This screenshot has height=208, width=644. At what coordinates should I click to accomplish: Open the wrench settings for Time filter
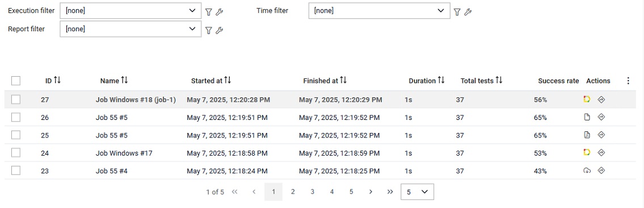[468, 13]
